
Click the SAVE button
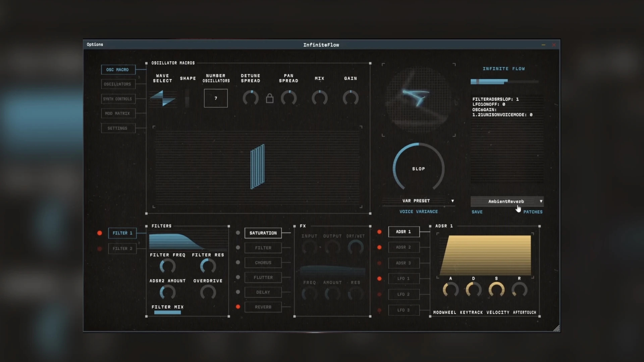(477, 212)
